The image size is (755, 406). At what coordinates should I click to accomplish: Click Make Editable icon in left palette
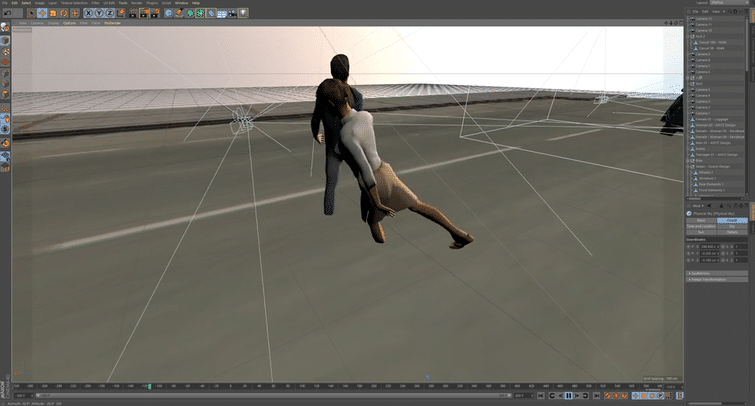(x=5, y=27)
